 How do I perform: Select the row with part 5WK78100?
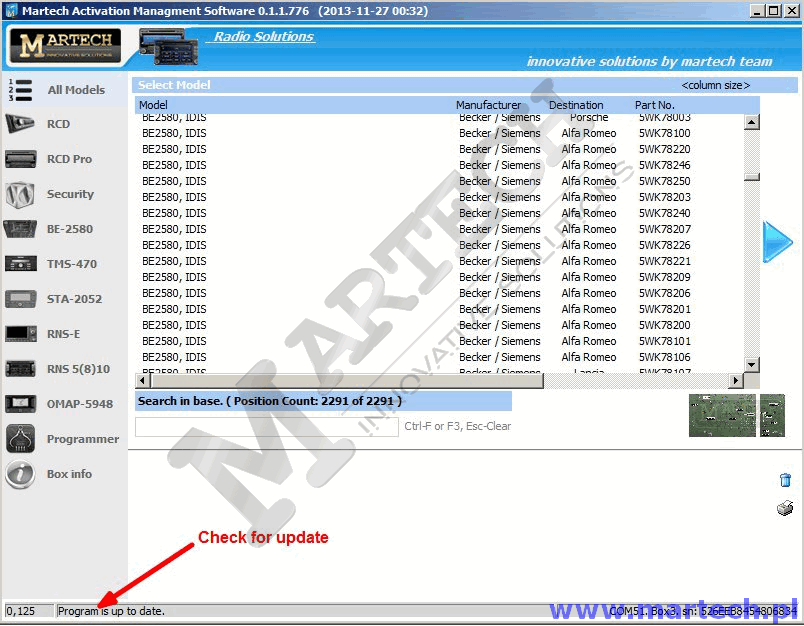point(441,133)
